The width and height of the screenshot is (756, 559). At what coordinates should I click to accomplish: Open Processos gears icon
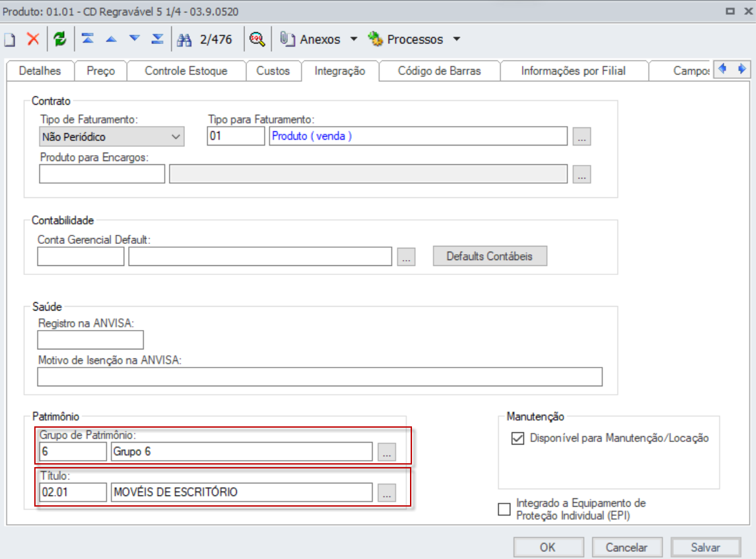click(x=375, y=39)
